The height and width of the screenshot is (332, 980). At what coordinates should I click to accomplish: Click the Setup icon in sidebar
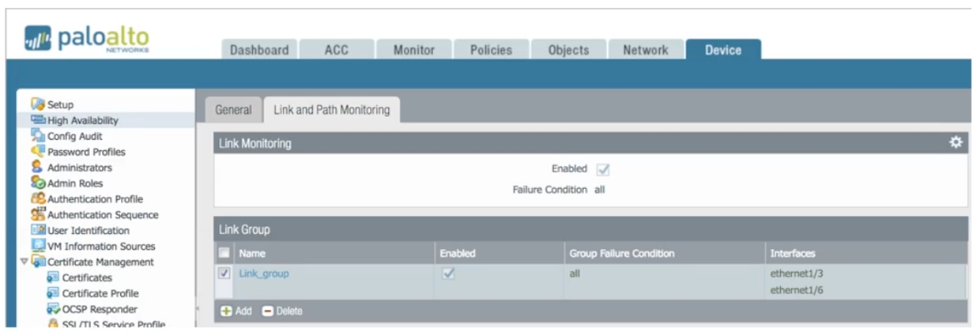click(x=37, y=104)
